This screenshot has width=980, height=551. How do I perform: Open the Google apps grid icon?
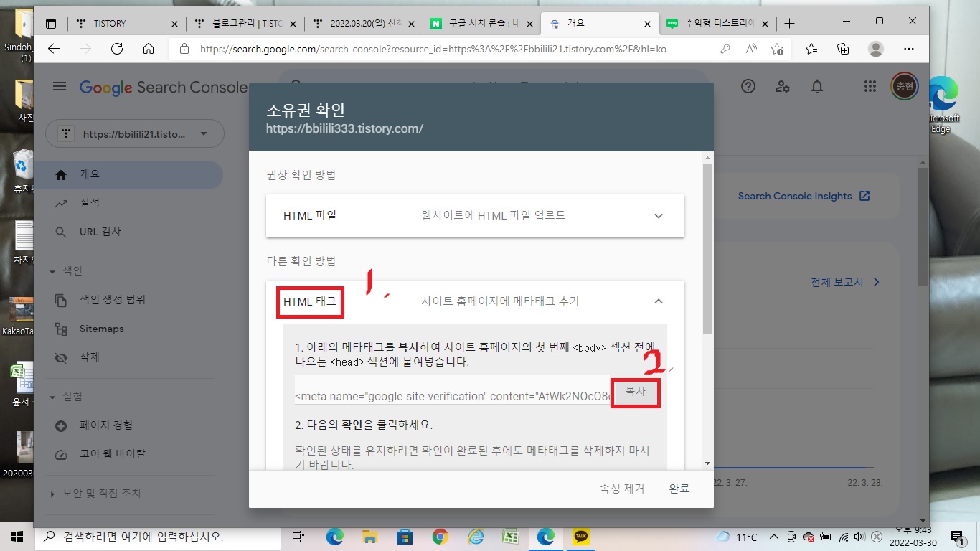pyautogui.click(x=870, y=87)
